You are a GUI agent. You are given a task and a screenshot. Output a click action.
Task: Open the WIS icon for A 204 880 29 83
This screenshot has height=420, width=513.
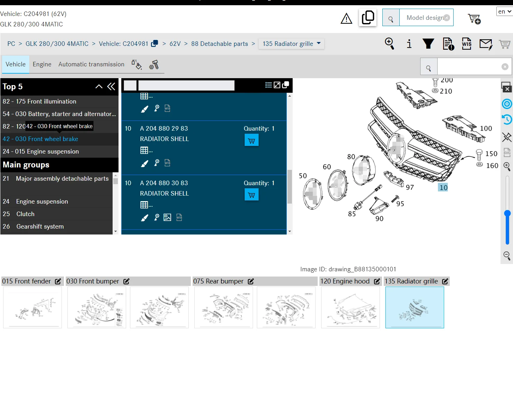(x=168, y=163)
